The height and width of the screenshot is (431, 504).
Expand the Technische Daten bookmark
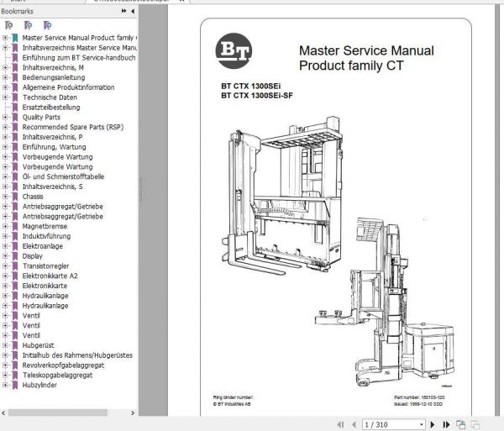click(5, 97)
